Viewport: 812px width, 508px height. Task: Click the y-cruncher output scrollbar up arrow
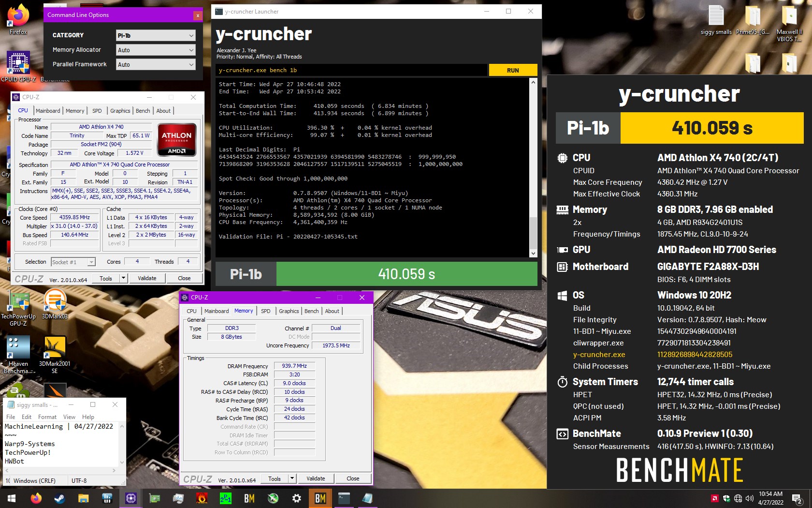(533, 82)
